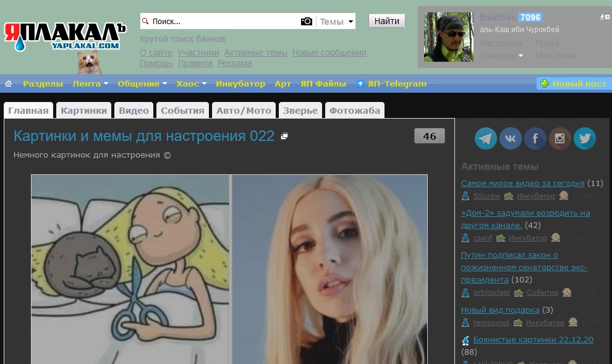Expand the Общение menu
Screen dimensions: 612x364
pyautogui.click(x=142, y=83)
